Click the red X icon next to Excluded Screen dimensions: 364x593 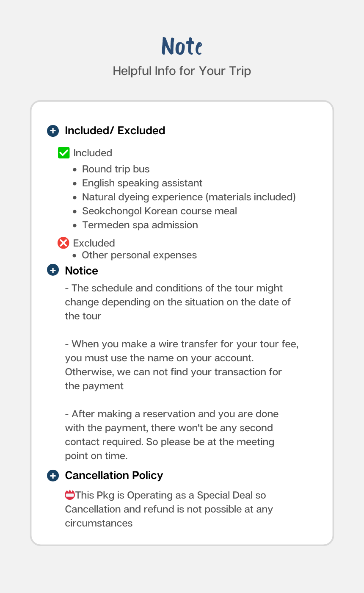(x=63, y=243)
